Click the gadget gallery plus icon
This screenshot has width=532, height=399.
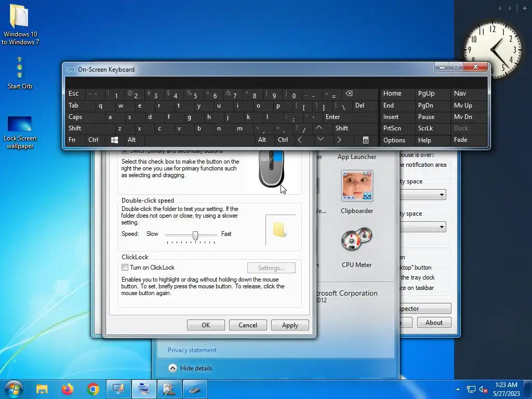point(525,8)
